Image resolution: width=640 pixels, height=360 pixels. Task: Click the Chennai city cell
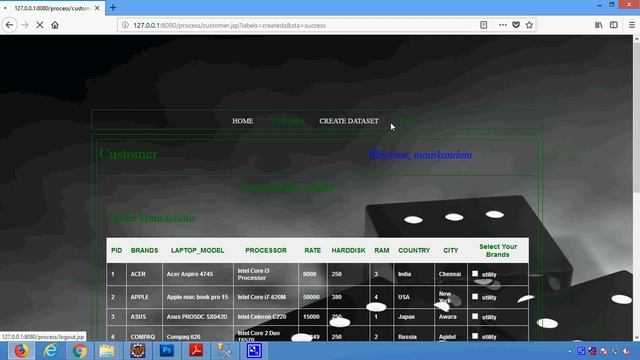tap(450, 274)
